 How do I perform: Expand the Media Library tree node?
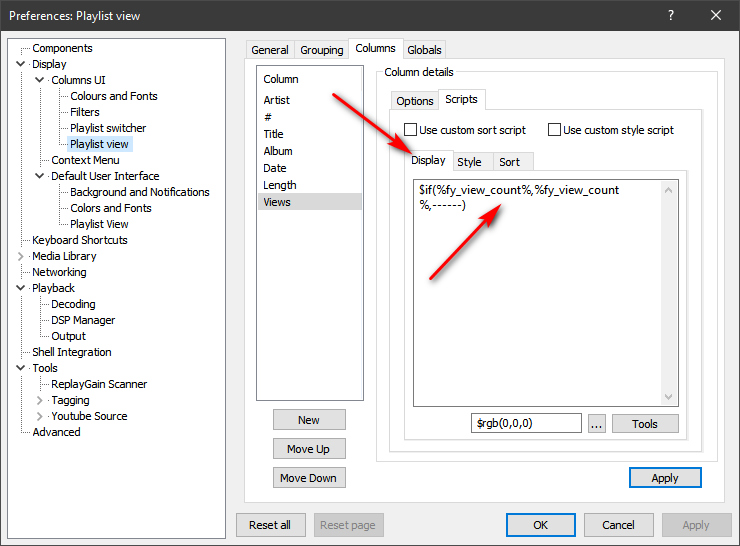click(22, 256)
